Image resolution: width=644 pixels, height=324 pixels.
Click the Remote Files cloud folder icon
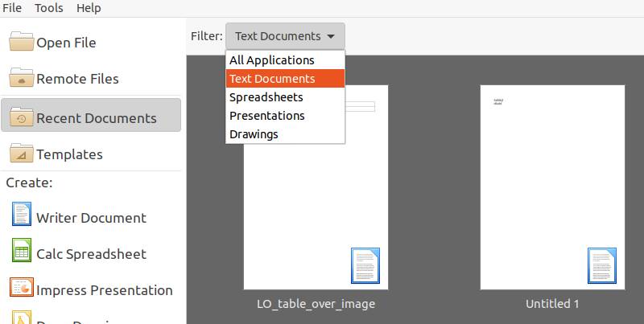click(x=22, y=77)
